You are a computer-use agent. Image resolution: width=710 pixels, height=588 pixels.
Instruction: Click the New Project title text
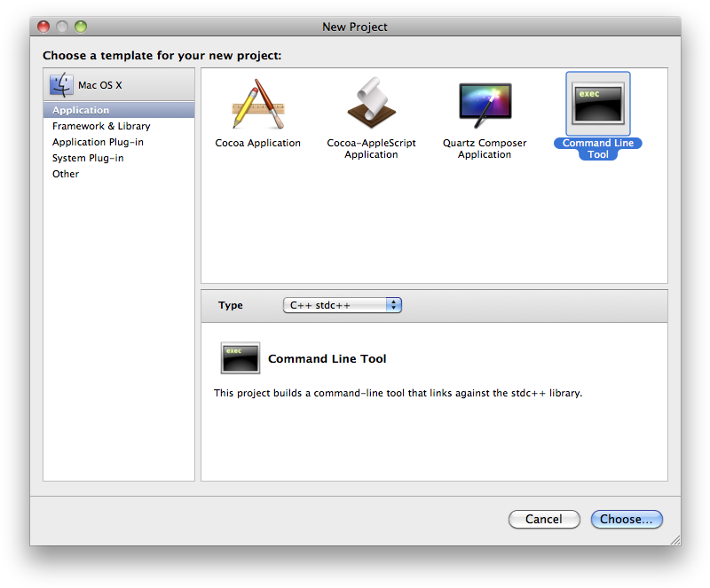tap(354, 27)
